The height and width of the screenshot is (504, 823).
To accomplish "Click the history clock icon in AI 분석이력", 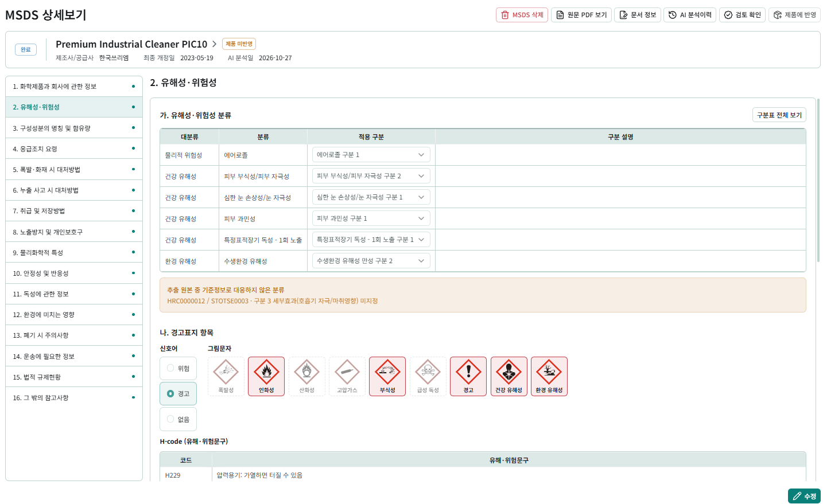I will pyautogui.click(x=673, y=15).
